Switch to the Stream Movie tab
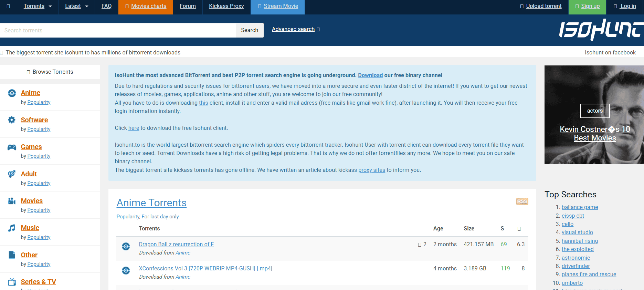This screenshot has width=644, height=290. (x=277, y=6)
